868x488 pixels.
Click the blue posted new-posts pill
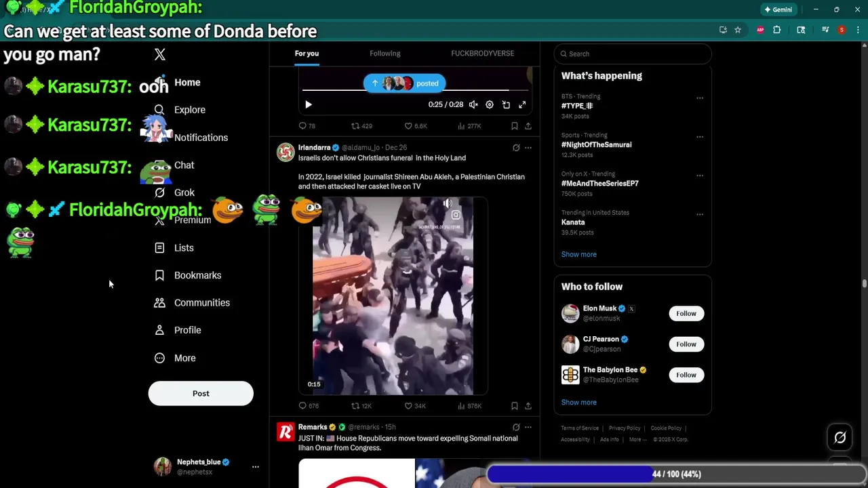click(404, 83)
